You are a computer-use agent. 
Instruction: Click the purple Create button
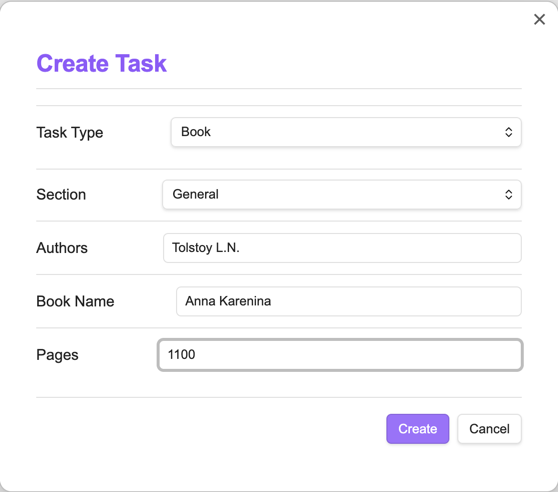tap(417, 429)
